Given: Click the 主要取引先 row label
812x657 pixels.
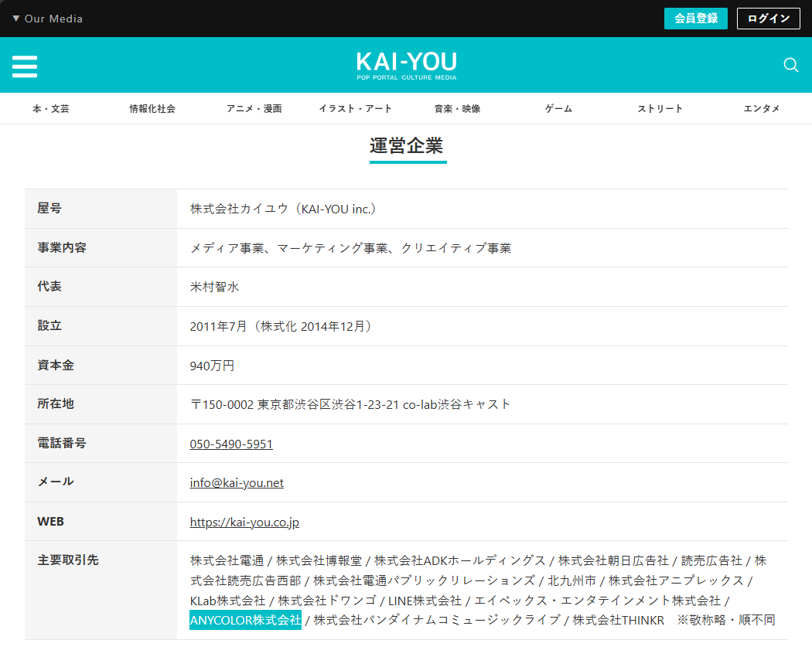Looking at the screenshot, I should 68,560.
